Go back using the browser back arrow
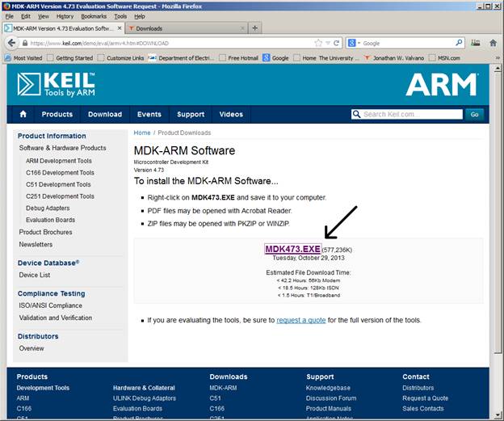 pos(11,43)
